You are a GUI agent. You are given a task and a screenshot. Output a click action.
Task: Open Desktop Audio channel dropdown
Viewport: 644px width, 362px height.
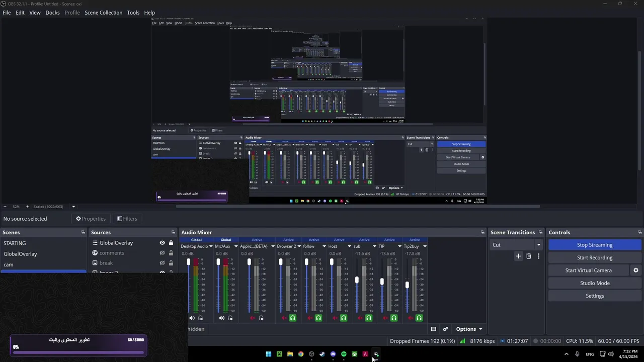(211, 246)
